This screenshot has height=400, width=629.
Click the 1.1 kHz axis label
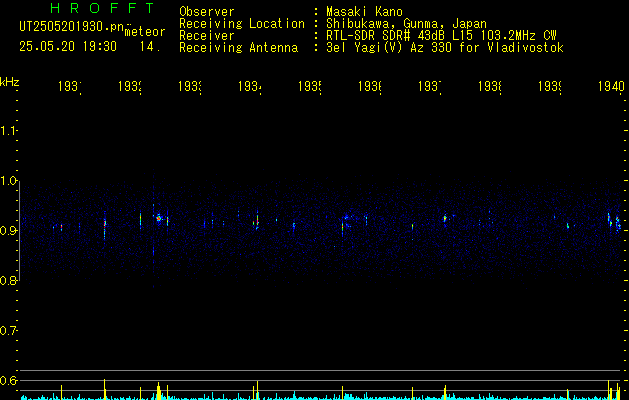click(8, 131)
